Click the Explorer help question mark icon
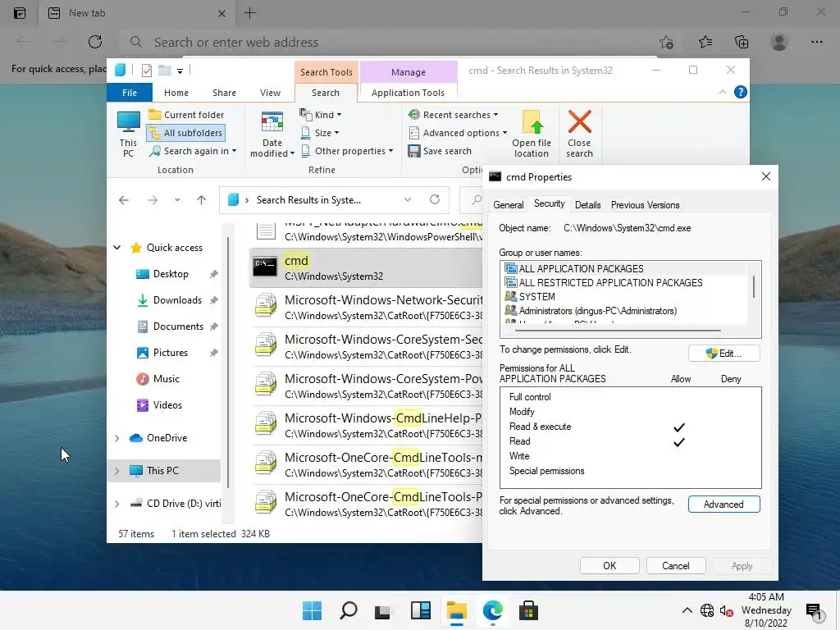 [741, 92]
